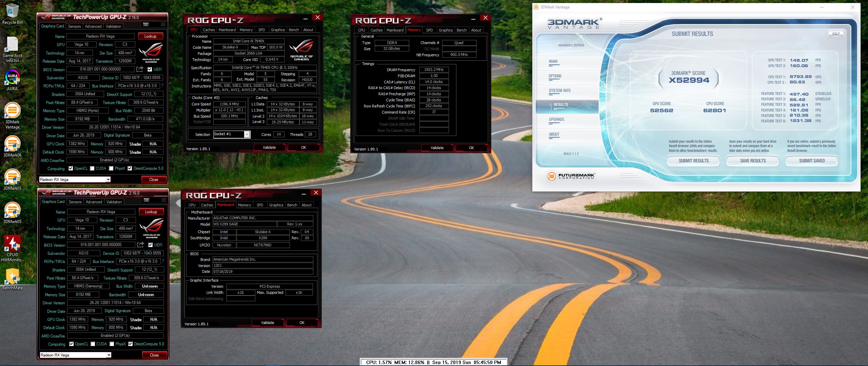Click BIOS share/export icon in bottom GPU-Z
The width and height of the screenshot is (868, 366).
140,245
